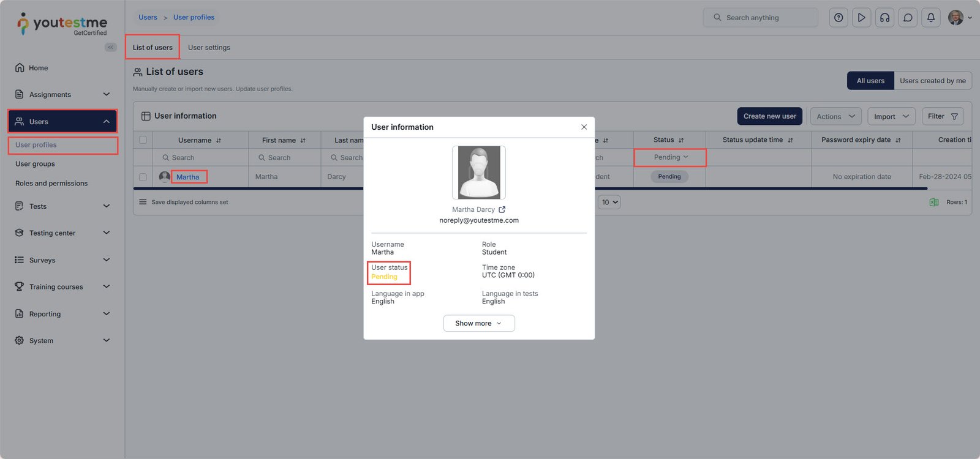The image size is (980, 459).
Task: Switch to Users created by me
Action: click(x=932, y=81)
